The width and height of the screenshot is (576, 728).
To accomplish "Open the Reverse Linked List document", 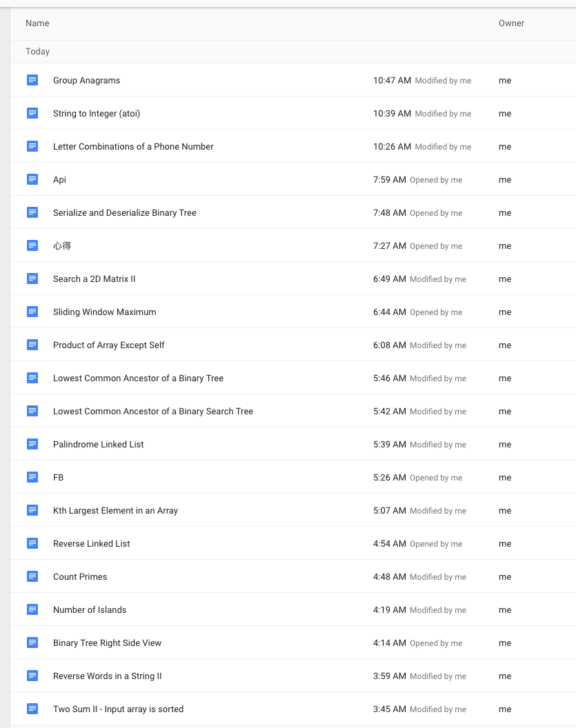I will [x=92, y=543].
